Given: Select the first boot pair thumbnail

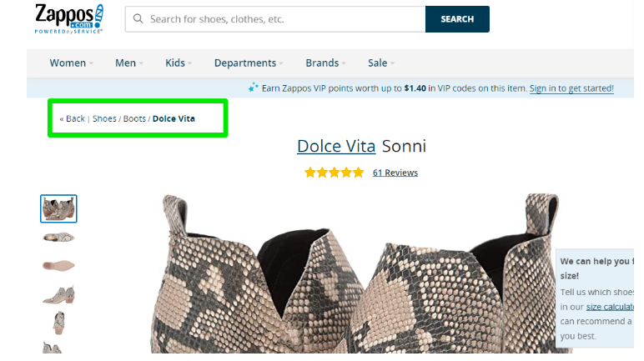Looking at the screenshot, I should click(x=58, y=208).
